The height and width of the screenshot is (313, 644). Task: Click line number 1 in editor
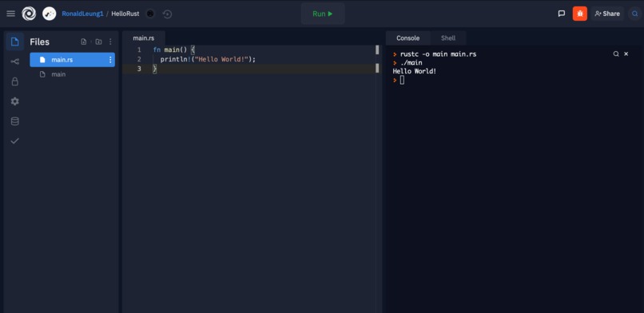pyautogui.click(x=139, y=50)
